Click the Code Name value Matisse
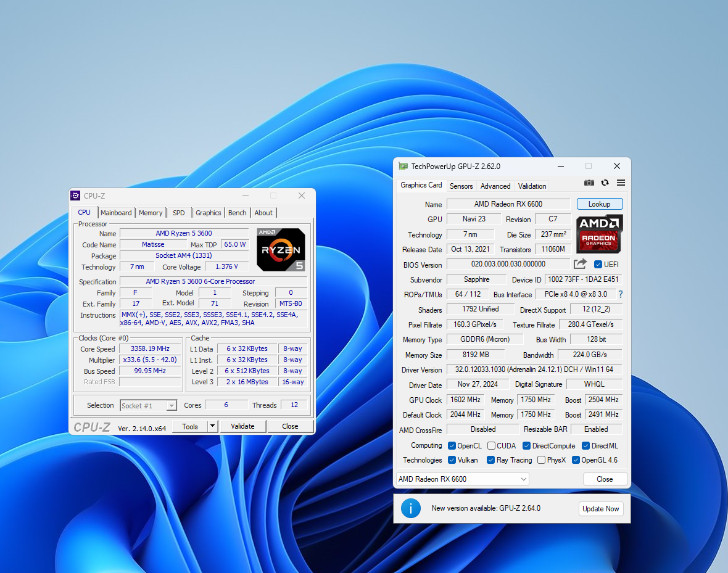Image resolution: width=728 pixels, height=573 pixels. point(153,245)
